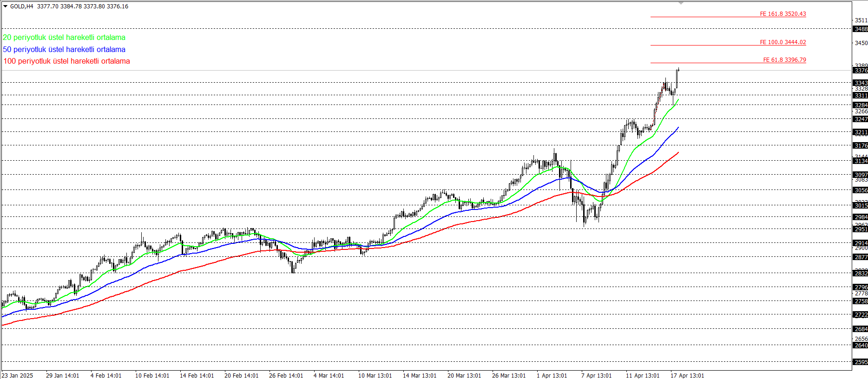
Task: Click the 3097 price level tag
Action: [x=861, y=175]
